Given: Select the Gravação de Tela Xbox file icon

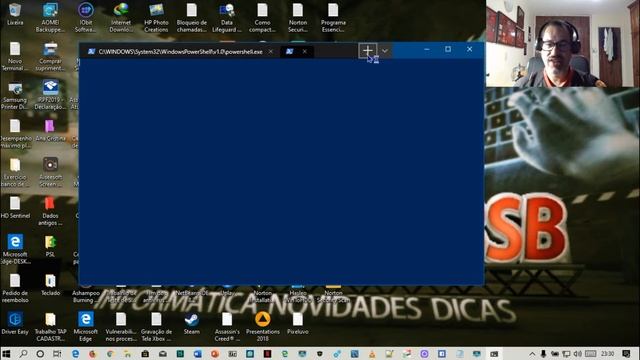Looking at the screenshot, I should pos(156,327).
